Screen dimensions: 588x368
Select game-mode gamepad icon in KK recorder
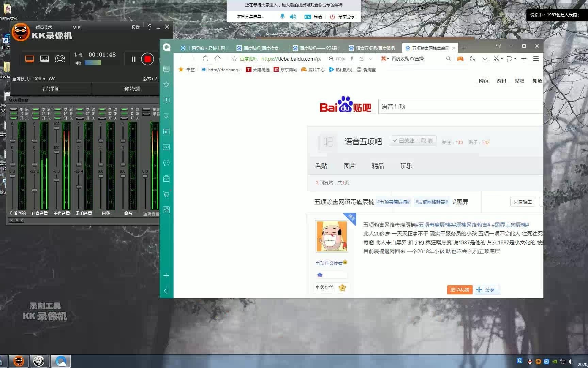(x=60, y=59)
